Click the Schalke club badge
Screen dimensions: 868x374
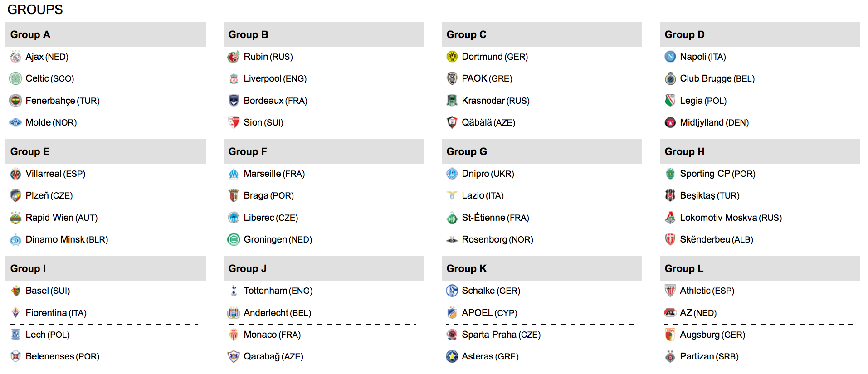click(x=452, y=291)
